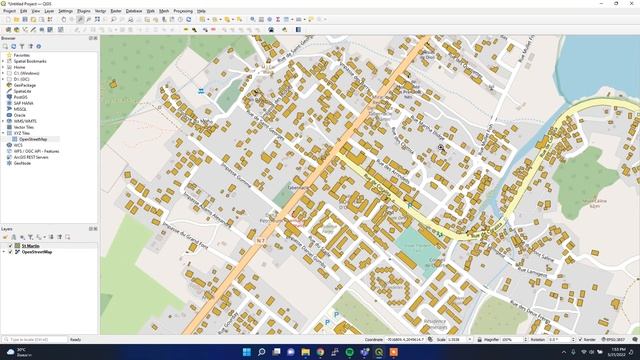Open the Raster menu
The width and height of the screenshot is (640, 360).
point(116,11)
